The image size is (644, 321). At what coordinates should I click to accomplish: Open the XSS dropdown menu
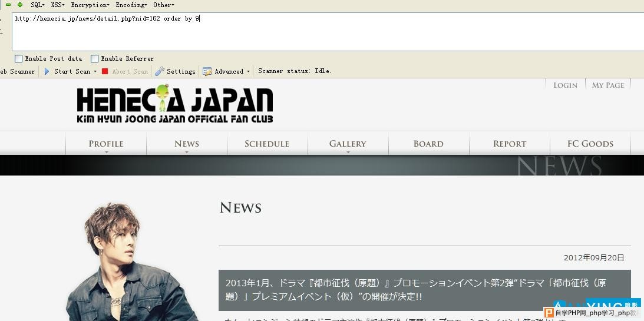[x=58, y=5]
